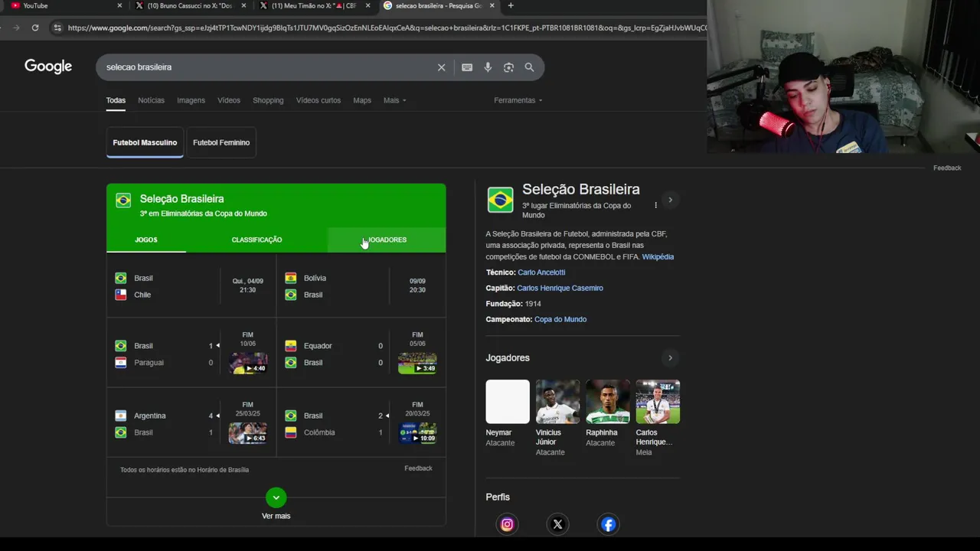Image resolution: width=980 pixels, height=551 pixels.
Task: Click the green Ver mais down arrow
Action: (x=276, y=497)
